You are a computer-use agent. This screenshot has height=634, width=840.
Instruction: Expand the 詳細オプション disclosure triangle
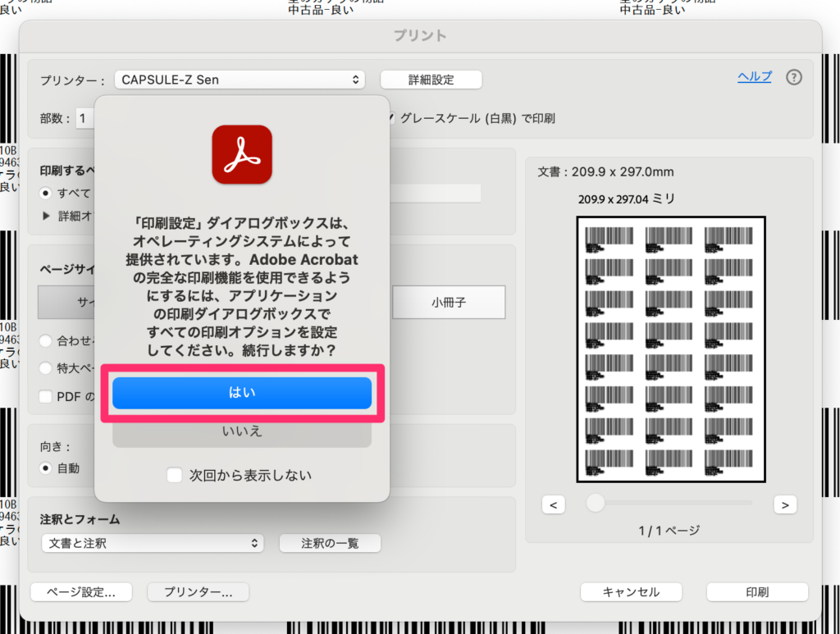tap(46, 217)
